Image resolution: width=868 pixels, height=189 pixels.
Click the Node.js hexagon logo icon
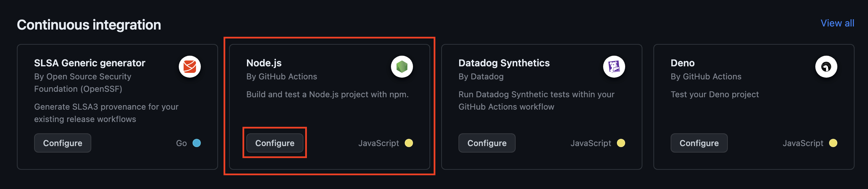(x=402, y=67)
